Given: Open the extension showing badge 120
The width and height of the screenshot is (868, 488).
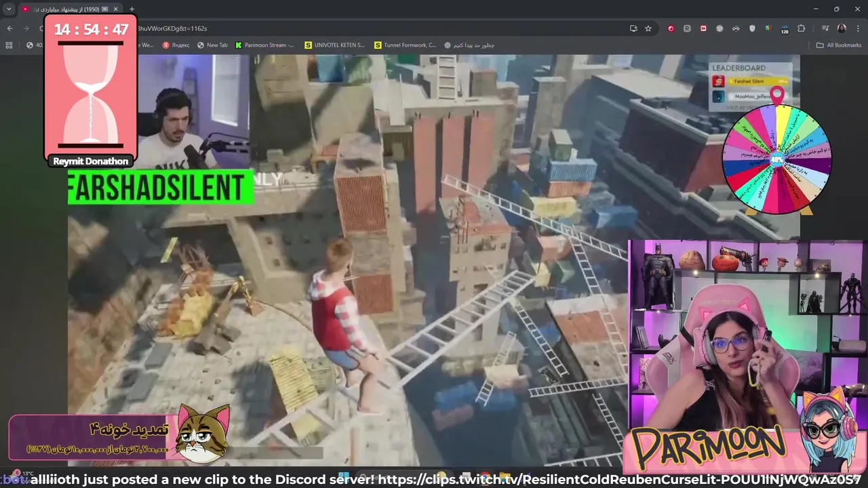Looking at the screenshot, I should [x=785, y=29].
